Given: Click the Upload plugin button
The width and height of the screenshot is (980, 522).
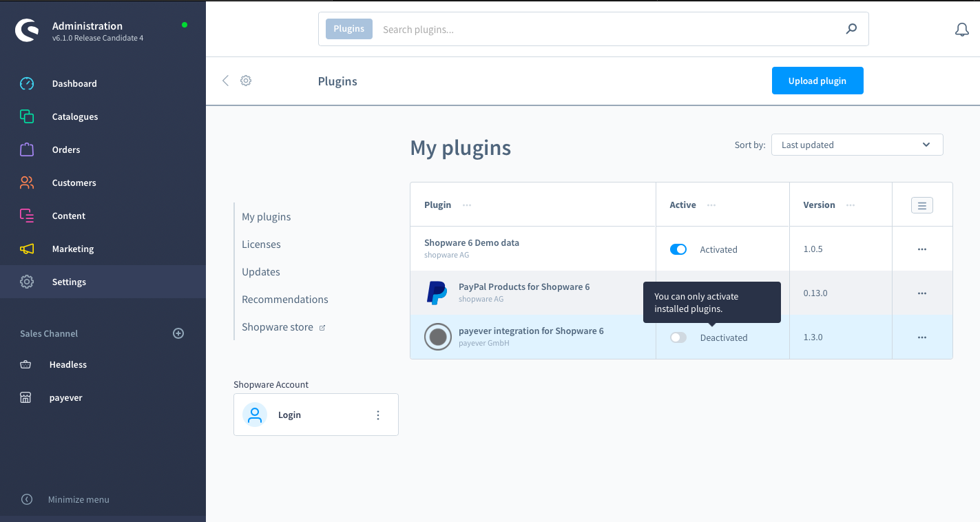Looking at the screenshot, I should click(x=817, y=81).
